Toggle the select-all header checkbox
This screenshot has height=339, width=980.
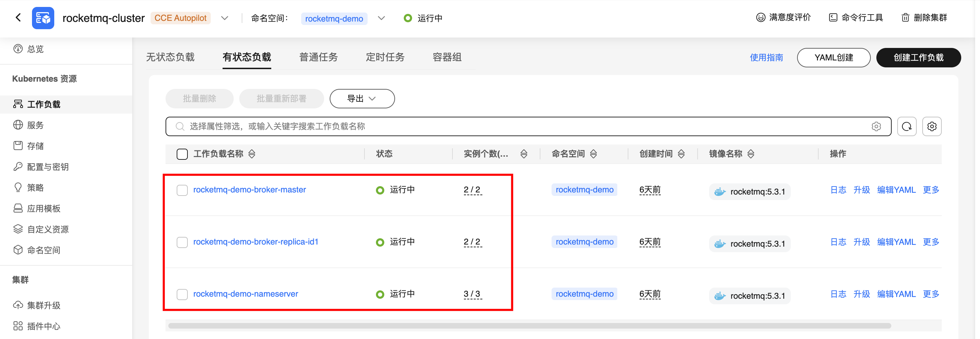coord(182,154)
